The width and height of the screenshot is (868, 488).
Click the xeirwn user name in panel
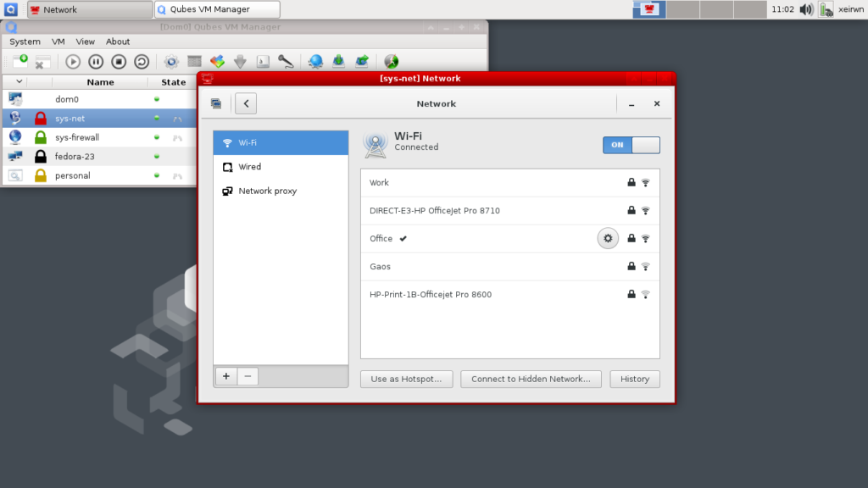[x=851, y=9]
